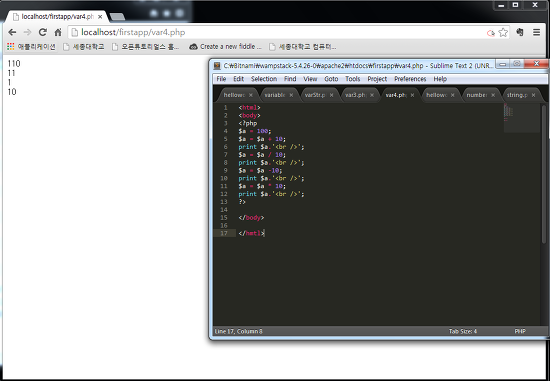Open the Selection menu
Image resolution: width=550 pixels, height=381 pixels.
click(x=264, y=79)
